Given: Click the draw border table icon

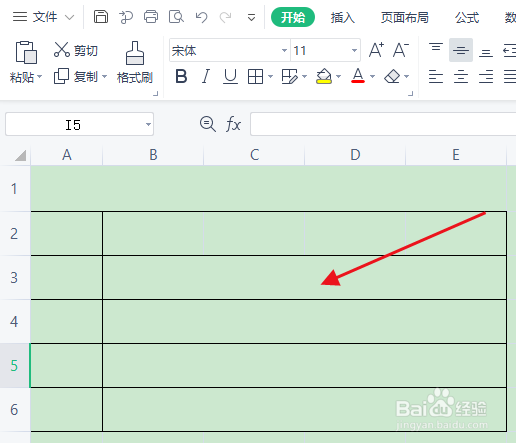Looking at the screenshot, I should pyautogui.click(x=289, y=77).
